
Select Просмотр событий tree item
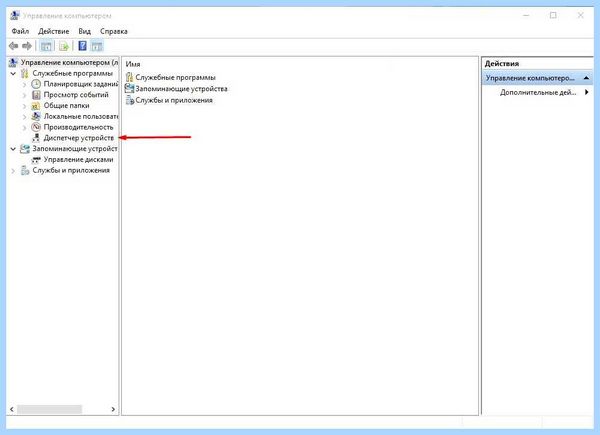click(x=76, y=94)
